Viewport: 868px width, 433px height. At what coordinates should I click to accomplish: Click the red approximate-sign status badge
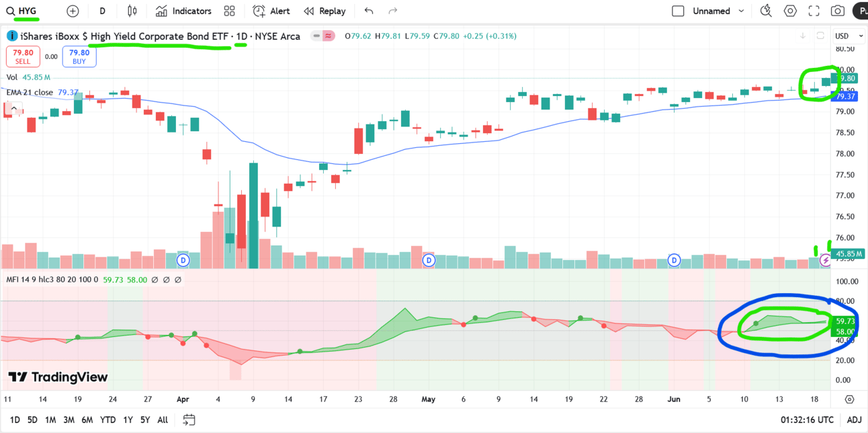(329, 36)
